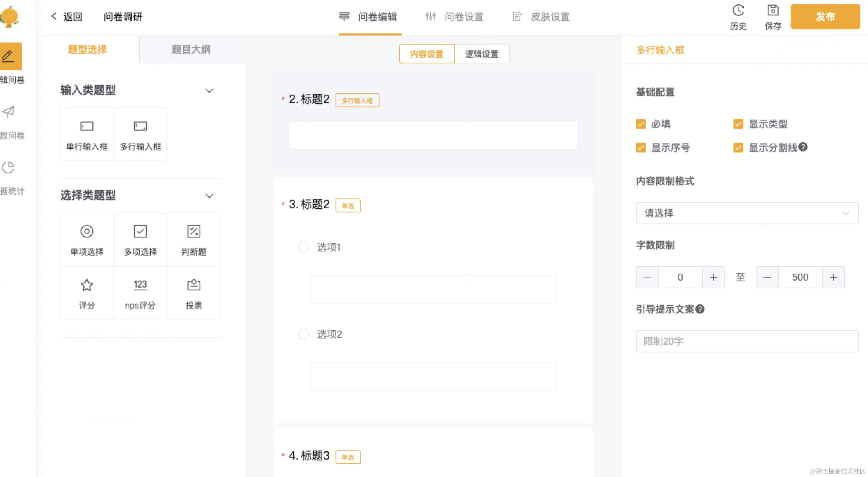Click the text box under 选项2
The width and height of the screenshot is (868, 477).
pos(433,376)
